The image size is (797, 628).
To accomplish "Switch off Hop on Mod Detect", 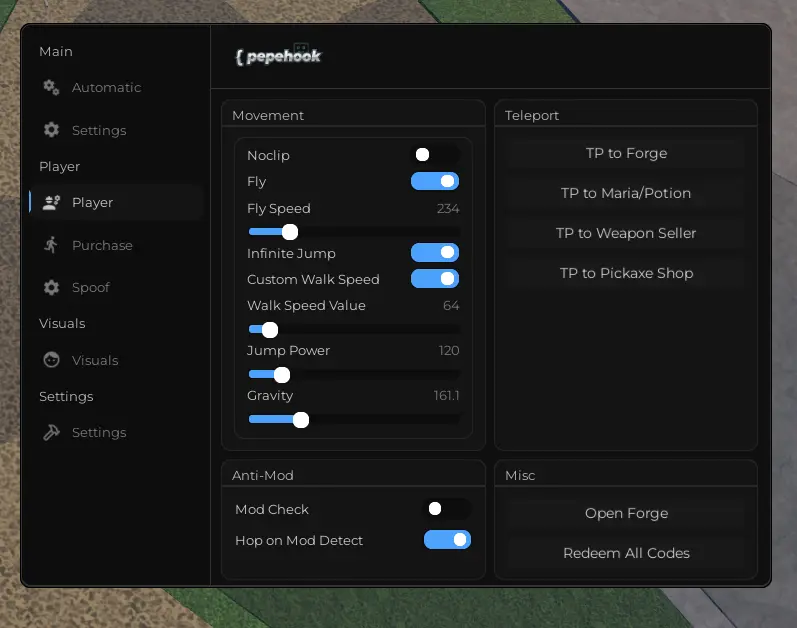I will click(447, 540).
